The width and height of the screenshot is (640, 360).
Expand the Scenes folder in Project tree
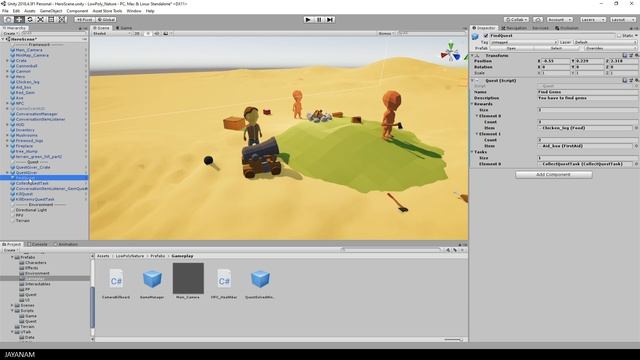[x=12, y=305]
